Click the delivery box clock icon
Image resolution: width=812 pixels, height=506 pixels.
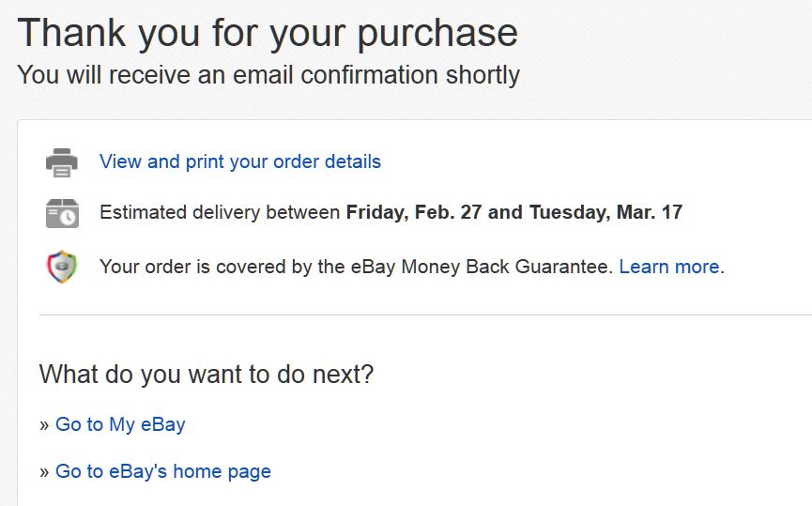62,213
